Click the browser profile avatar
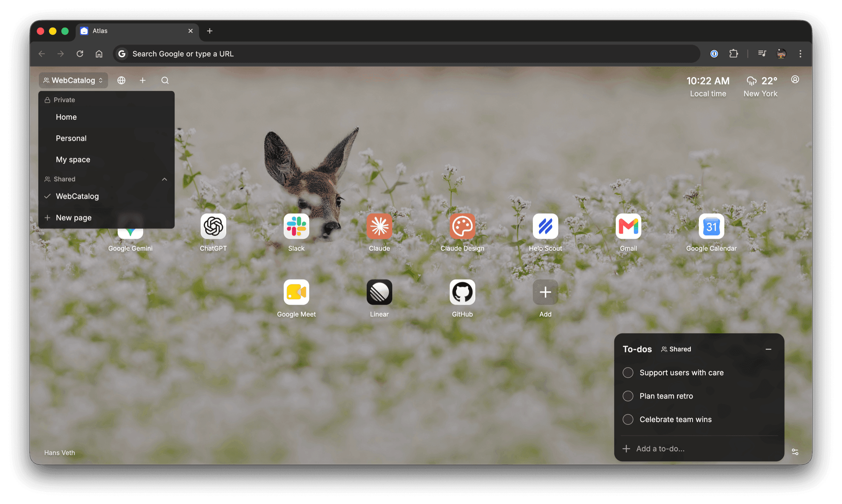The image size is (842, 504). 781,54
